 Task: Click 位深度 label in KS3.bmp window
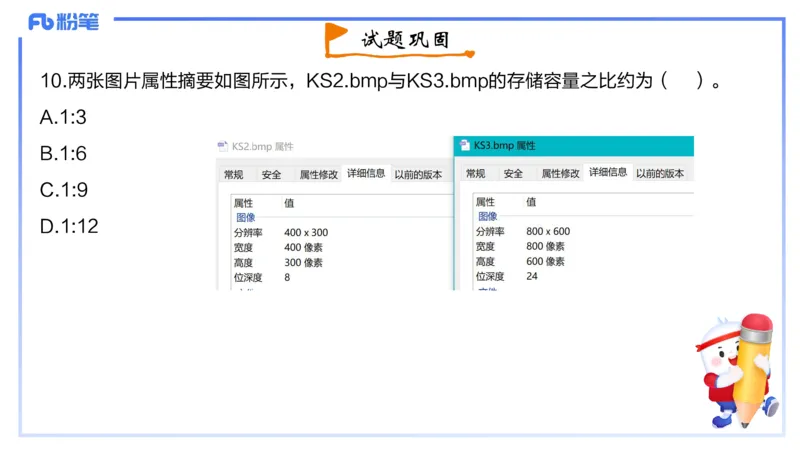click(490, 277)
